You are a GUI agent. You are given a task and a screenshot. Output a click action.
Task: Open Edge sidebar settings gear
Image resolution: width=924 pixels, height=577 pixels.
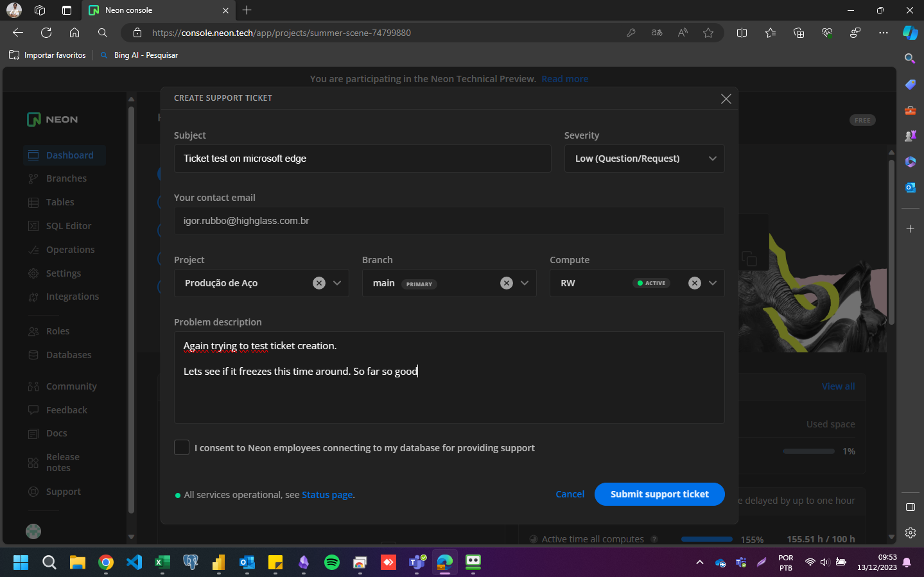click(x=910, y=533)
